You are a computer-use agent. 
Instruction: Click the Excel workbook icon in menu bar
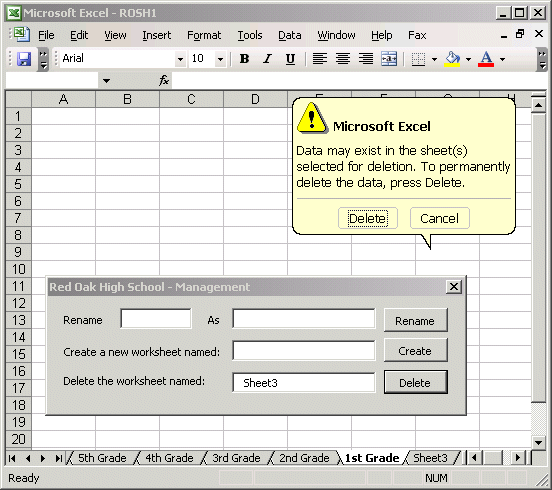tap(21, 35)
